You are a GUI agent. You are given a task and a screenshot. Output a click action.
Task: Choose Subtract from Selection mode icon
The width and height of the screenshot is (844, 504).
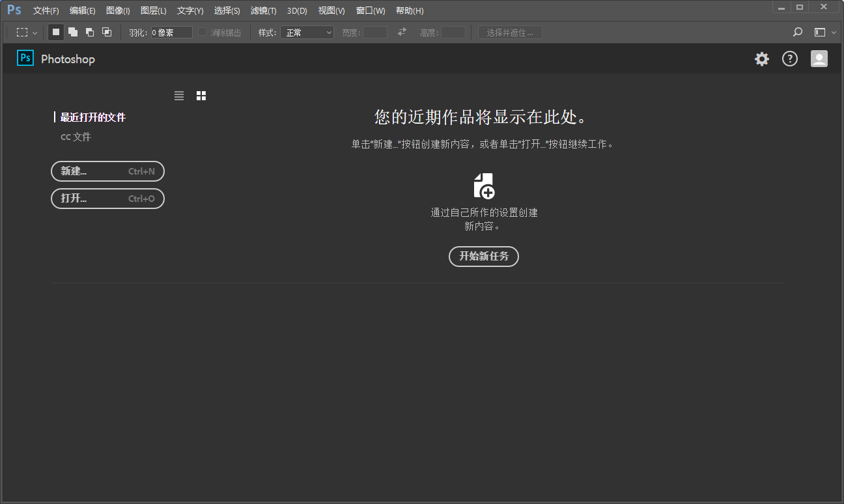coord(90,32)
